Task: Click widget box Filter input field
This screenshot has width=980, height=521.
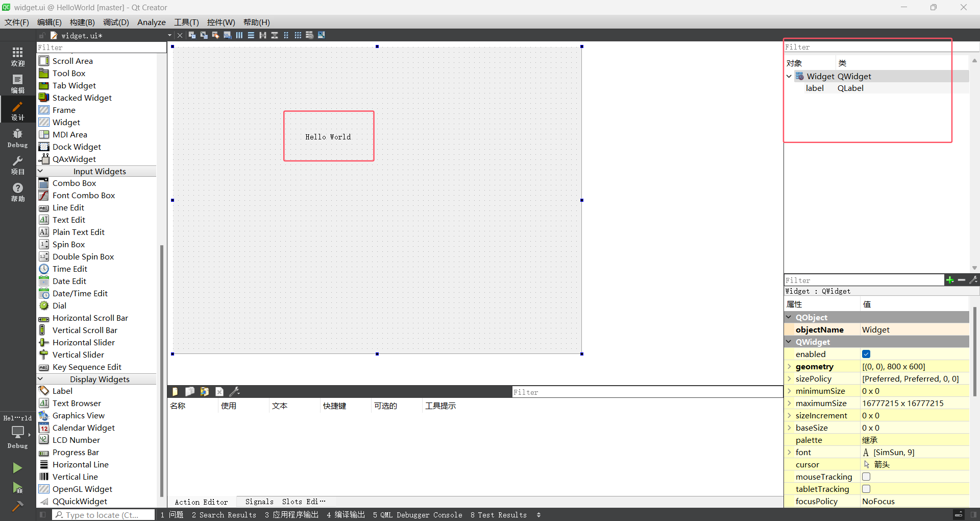Action: [102, 48]
